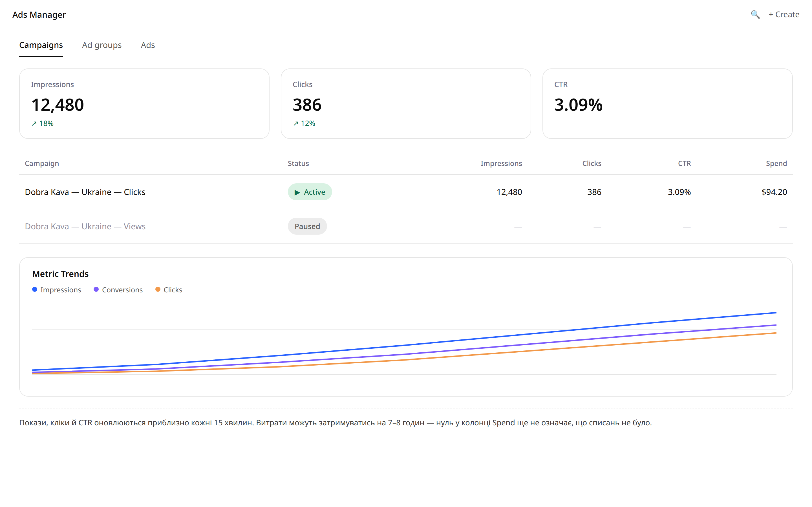
Task: Switch to the Ad groups tab
Action: [102, 45]
